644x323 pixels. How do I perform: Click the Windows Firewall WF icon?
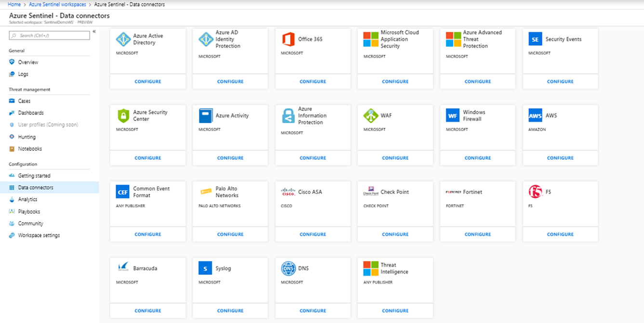(453, 116)
